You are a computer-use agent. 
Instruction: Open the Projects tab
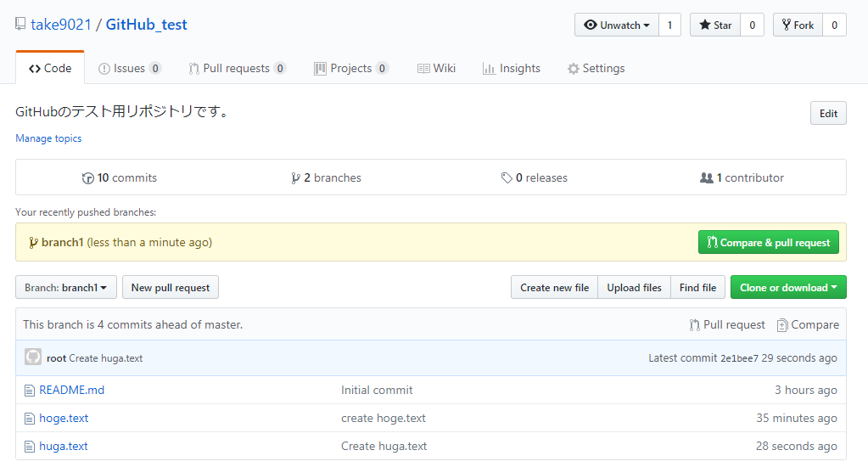point(351,68)
